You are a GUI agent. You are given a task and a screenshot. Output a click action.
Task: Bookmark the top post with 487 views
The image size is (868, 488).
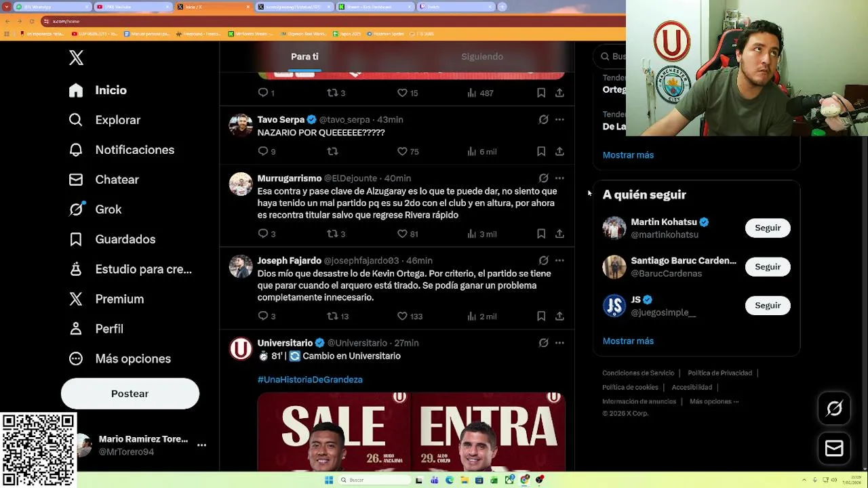click(541, 93)
